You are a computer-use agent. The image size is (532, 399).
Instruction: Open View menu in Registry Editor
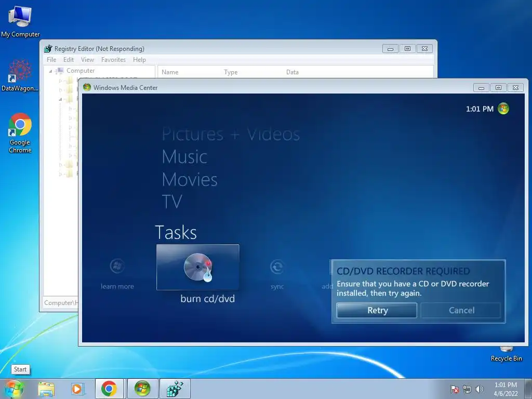pos(87,60)
